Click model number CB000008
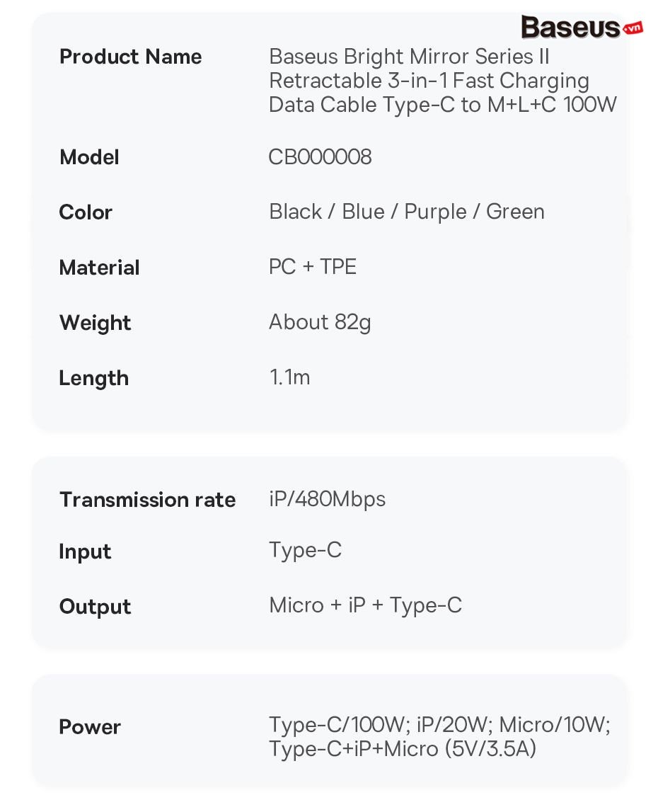This screenshot has height=812, width=658. pyautogui.click(x=320, y=157)
